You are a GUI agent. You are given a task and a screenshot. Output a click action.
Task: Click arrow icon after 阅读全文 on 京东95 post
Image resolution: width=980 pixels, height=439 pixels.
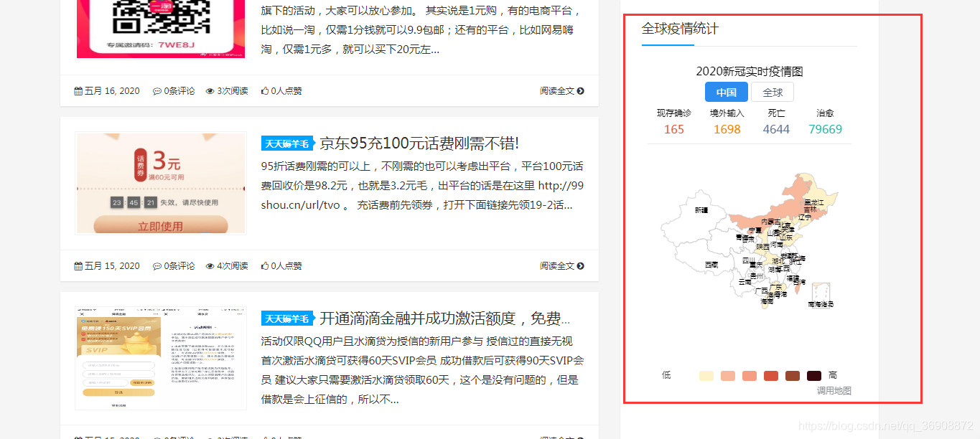click(x=580, y=266)
